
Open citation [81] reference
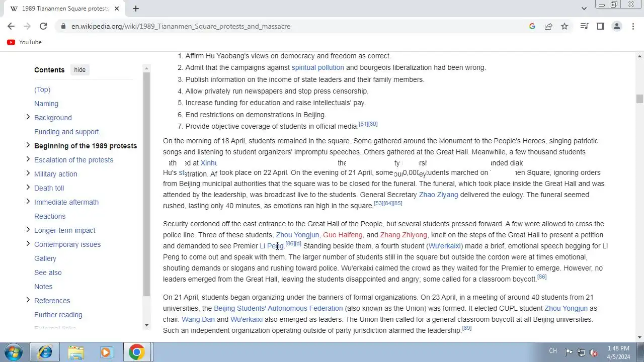[363, 124]
